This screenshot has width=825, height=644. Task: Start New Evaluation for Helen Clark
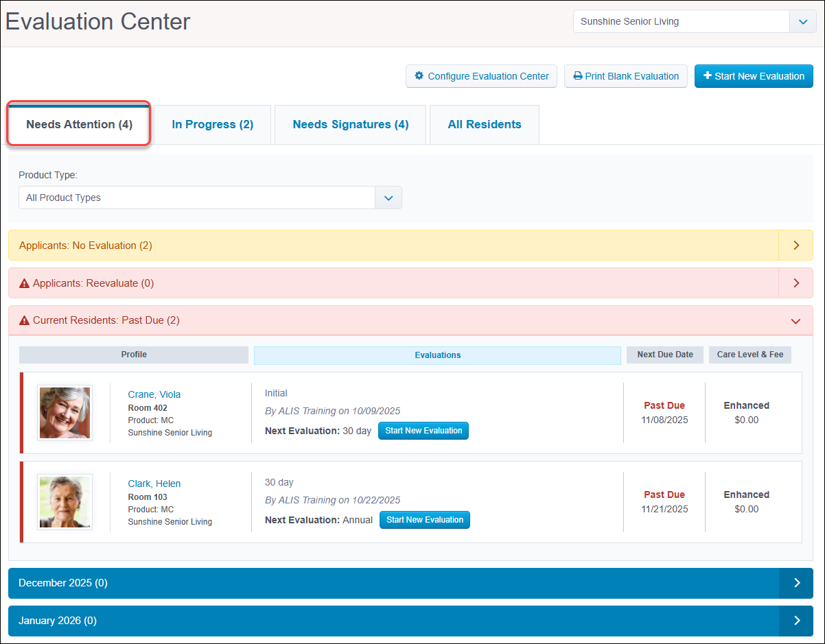[x=424, y=520]
